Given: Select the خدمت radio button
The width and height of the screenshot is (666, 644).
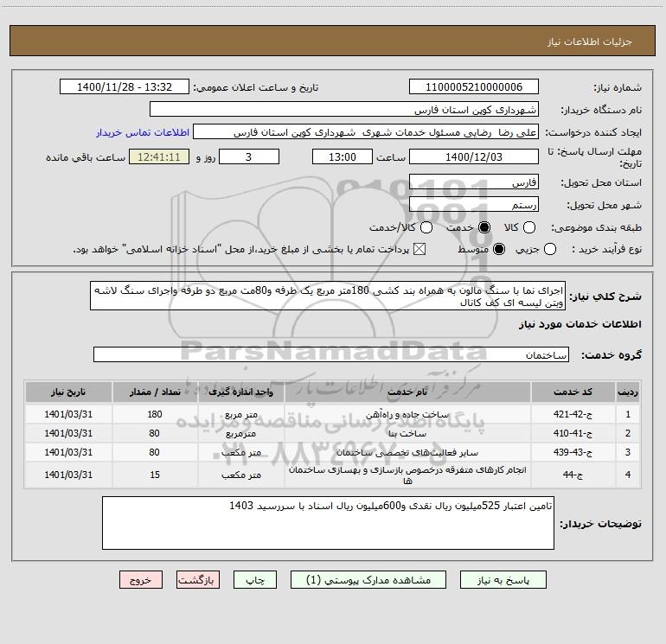Looking at the screenshot, I should point(484,227).
